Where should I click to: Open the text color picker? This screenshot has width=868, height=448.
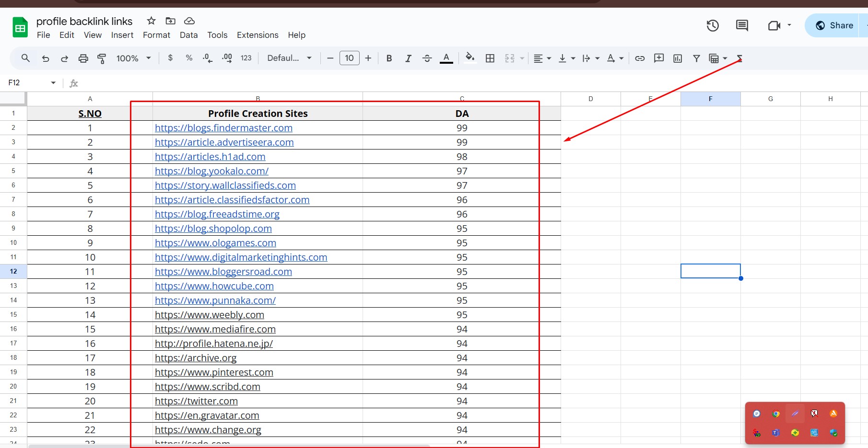click(446, 58)
